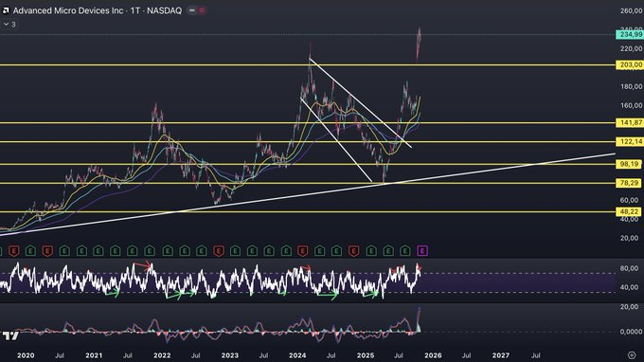Click the 2025 label on time axis
Viewport: 644px width, 362px height.
[366, 355]
